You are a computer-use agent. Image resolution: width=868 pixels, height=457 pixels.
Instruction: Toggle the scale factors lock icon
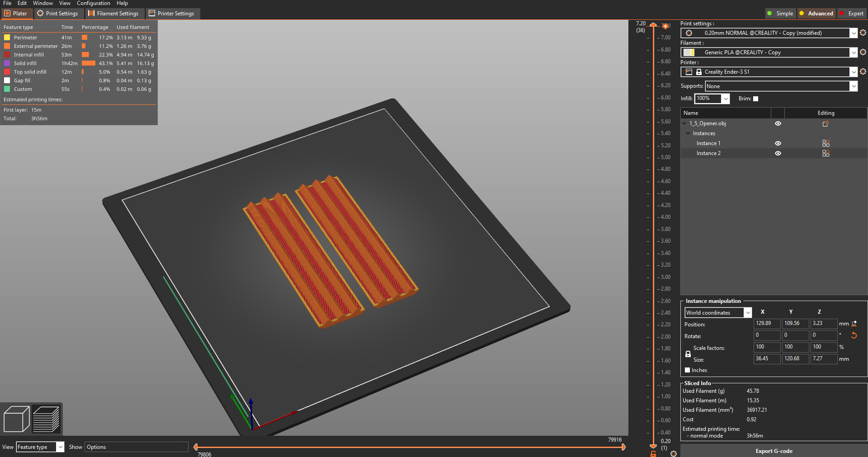688,354
